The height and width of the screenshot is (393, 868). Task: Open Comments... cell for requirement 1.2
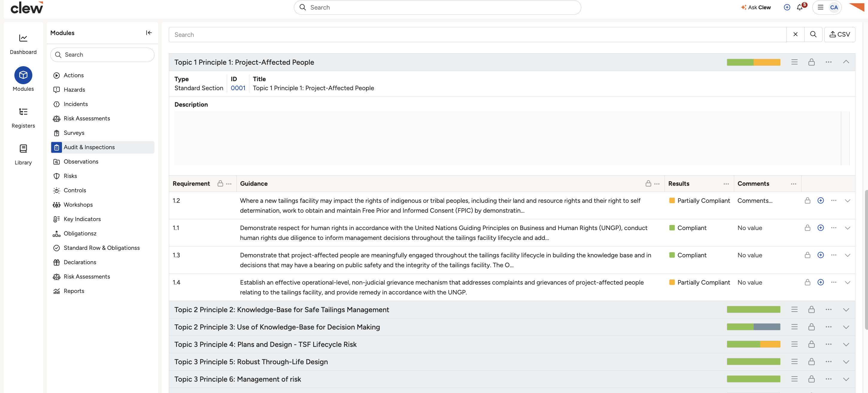point(755,200)
